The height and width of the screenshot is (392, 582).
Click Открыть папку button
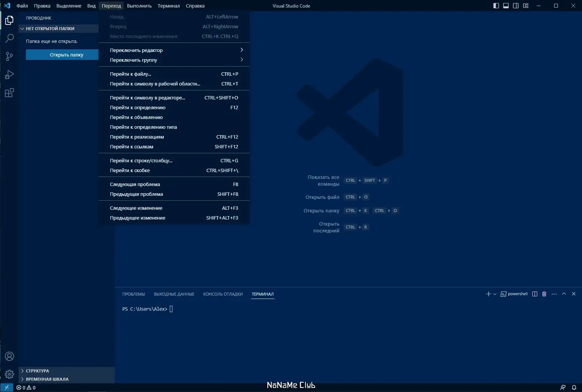point(62,55)
